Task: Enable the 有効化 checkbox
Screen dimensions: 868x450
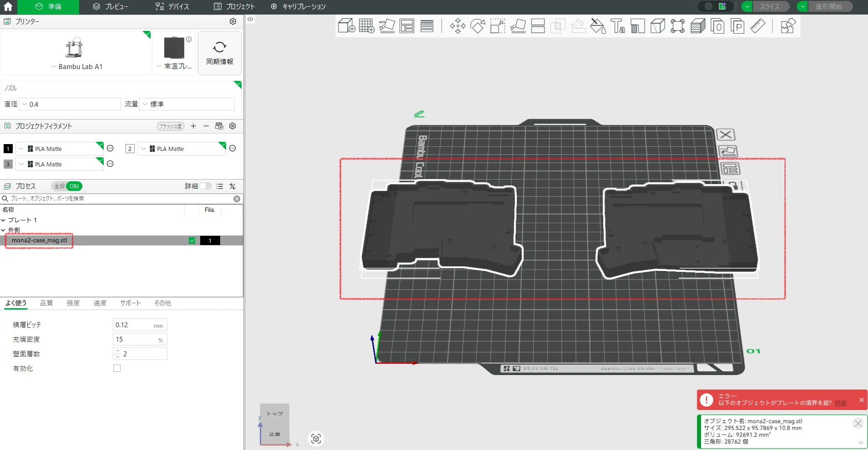Action: click(117, 368)
